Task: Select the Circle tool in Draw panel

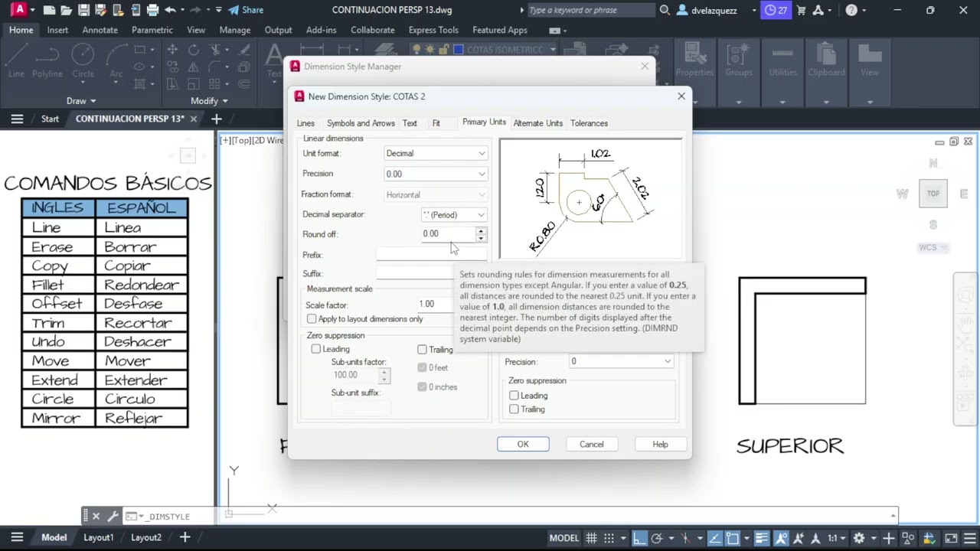Action: tap(83, 60)
